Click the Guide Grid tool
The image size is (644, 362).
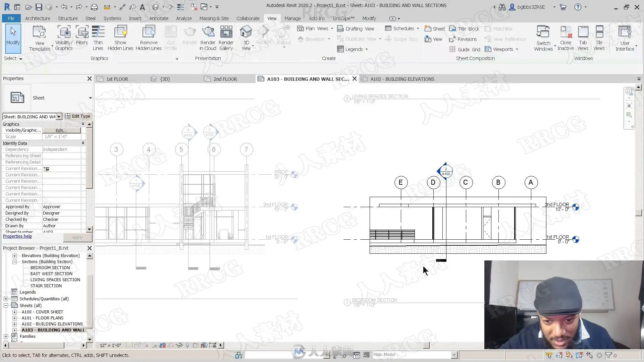pos(465,49)
